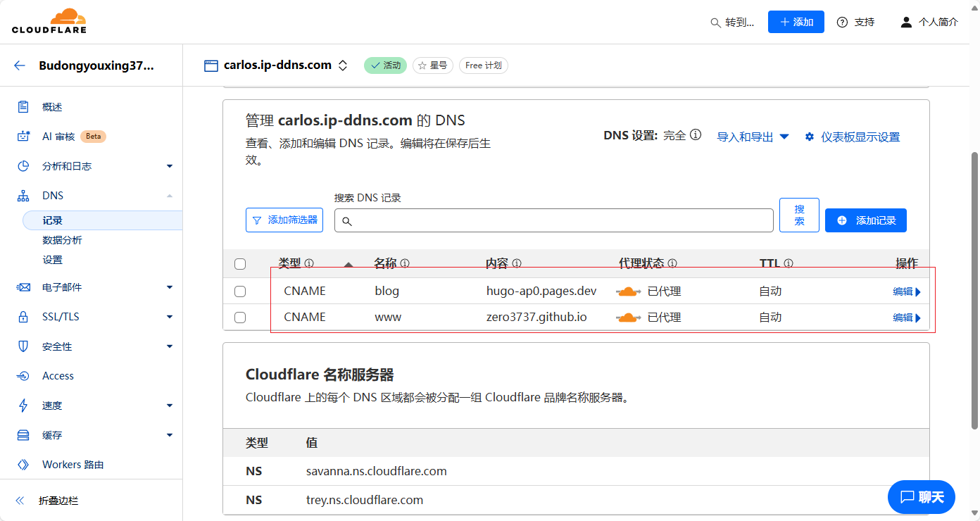Click the 个人简介 user avatar icon
This screenshot has width=980, height=521.
click(907, 22)
